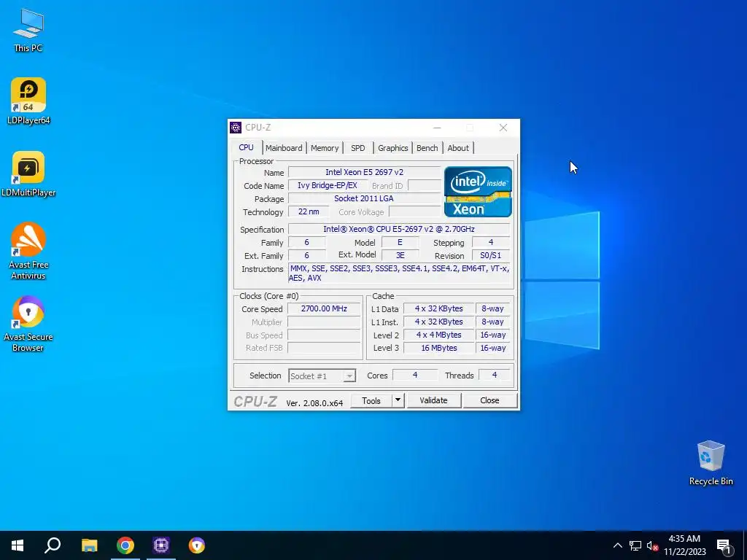Open the Bench tab
Viewport: 747px width, 560px height.
(x=427, y=148)
